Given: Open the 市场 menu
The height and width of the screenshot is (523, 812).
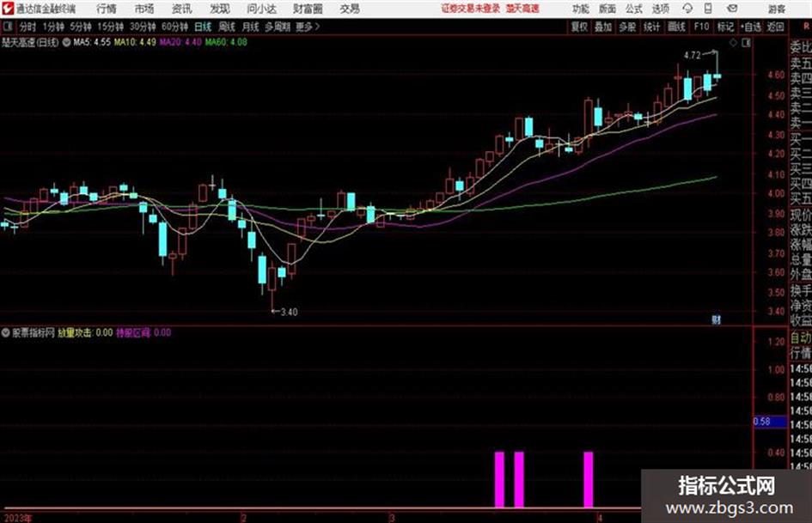Looking at the screenshot, I should (144, 9).
